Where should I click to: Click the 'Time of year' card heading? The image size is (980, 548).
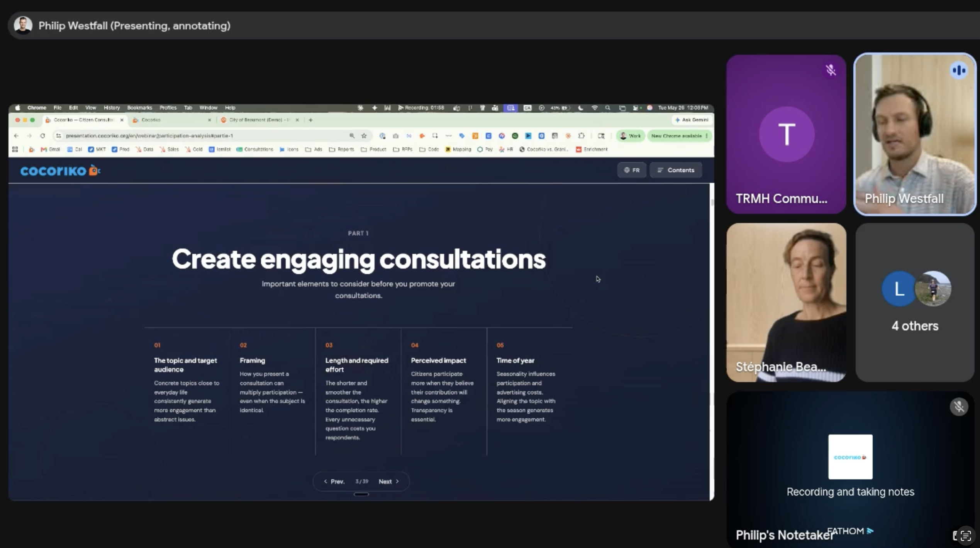(515, 360)
